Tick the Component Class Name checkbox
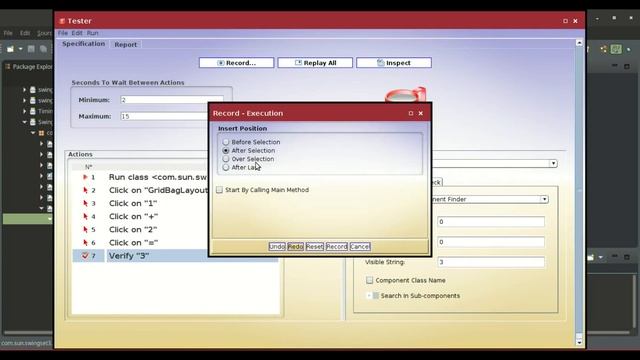 click(x=369, y=280)
